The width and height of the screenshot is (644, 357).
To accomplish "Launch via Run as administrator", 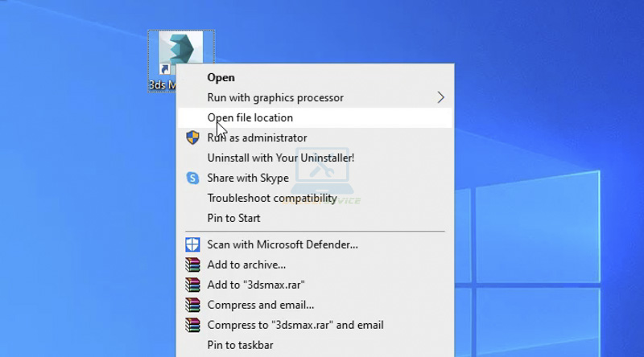I will 257,137.
